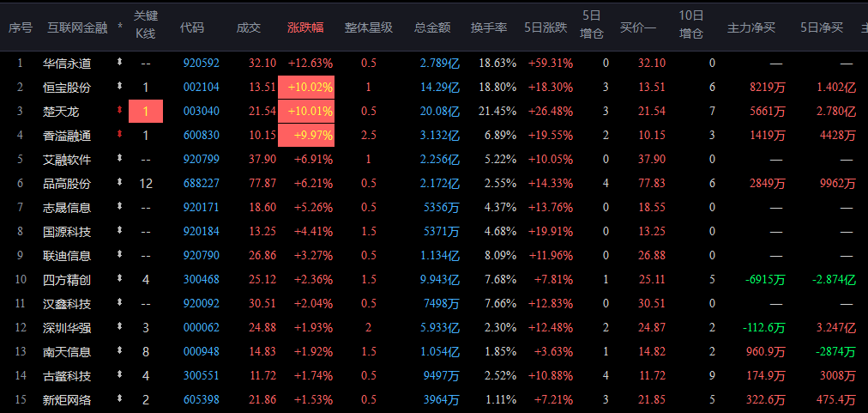Select the stock name 深圳华强
Viewport: 868px width, 413px height.
[x=67, y=328]
